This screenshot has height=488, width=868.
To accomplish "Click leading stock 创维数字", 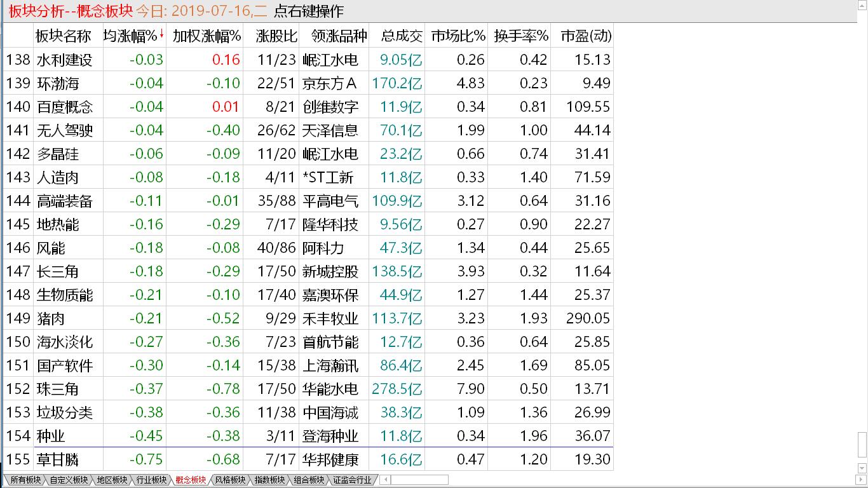I will (330, 107).
